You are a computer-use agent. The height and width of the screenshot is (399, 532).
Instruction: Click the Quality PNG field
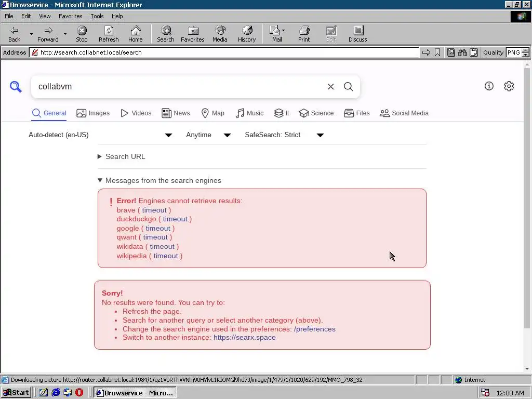(514, 52)
